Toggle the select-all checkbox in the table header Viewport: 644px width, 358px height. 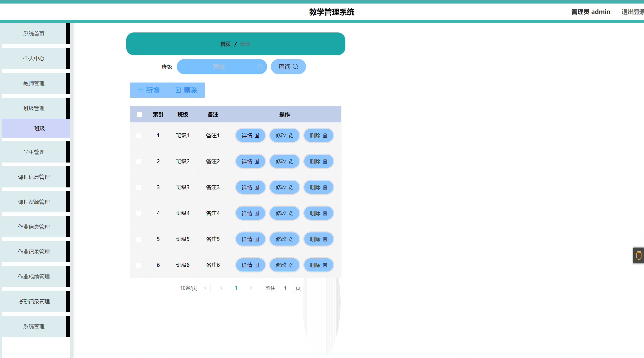click(139, 114)
